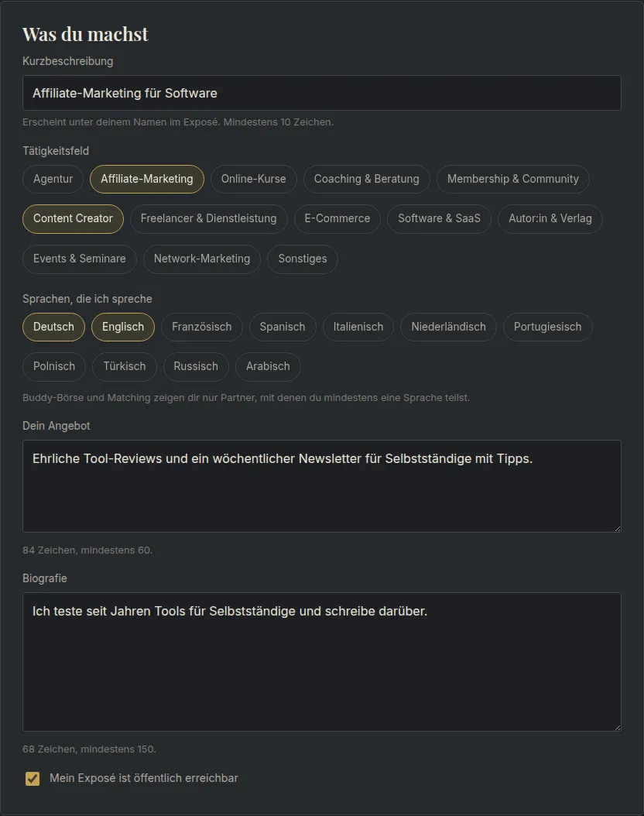644x816 pixels.
Task: Click the '84 Zeichen, mindestens 60.' hint
Action: click(x=87, y=550)
